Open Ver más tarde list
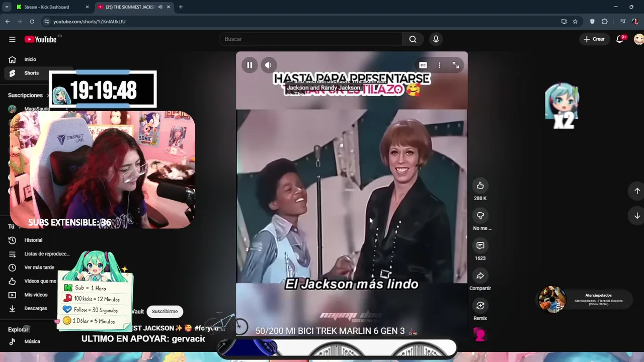The height and width of the screenshot is (362, 644). (39, 267)
